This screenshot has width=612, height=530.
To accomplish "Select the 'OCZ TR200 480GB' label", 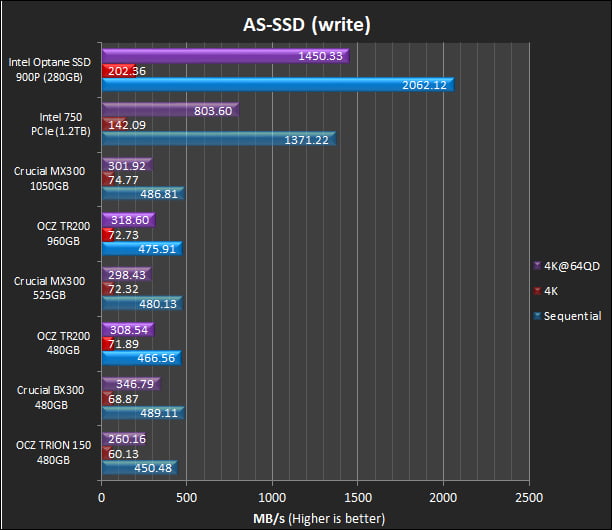I will [63, 343].
